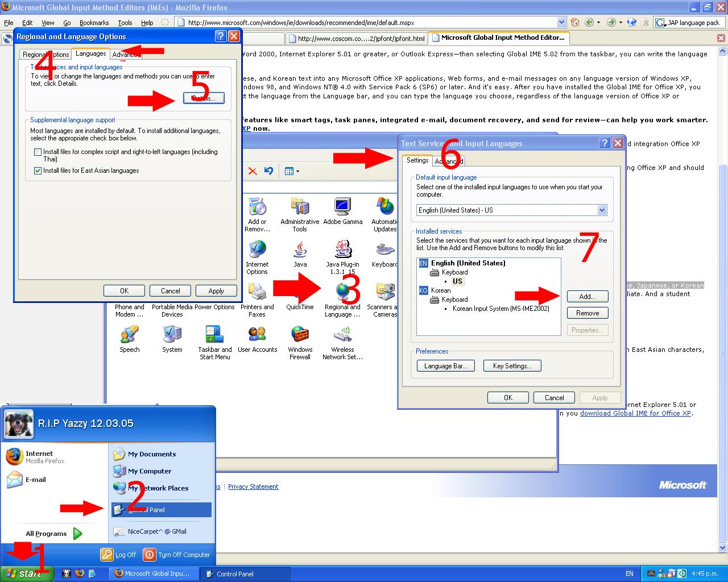Switch to the coscom.co jpfont.html browser tab
The image size is (728, 582).
pyautogui.click(x=356, y=39)
